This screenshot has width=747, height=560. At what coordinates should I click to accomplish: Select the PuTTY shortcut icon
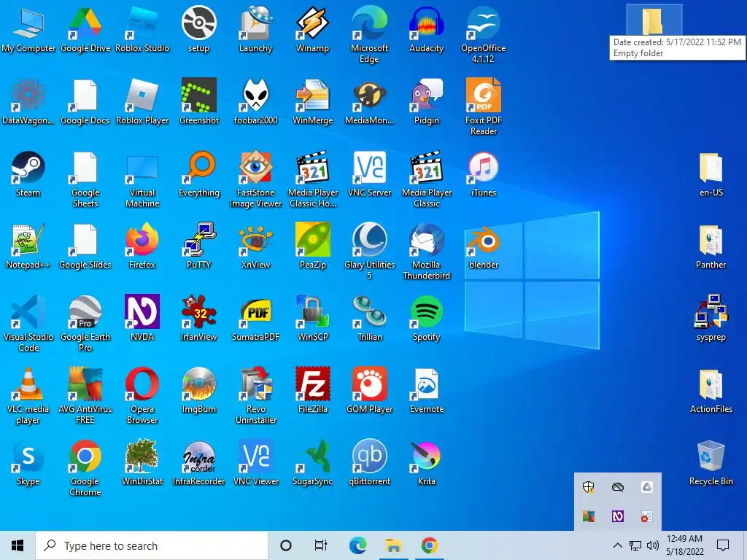tap(199, 246)
